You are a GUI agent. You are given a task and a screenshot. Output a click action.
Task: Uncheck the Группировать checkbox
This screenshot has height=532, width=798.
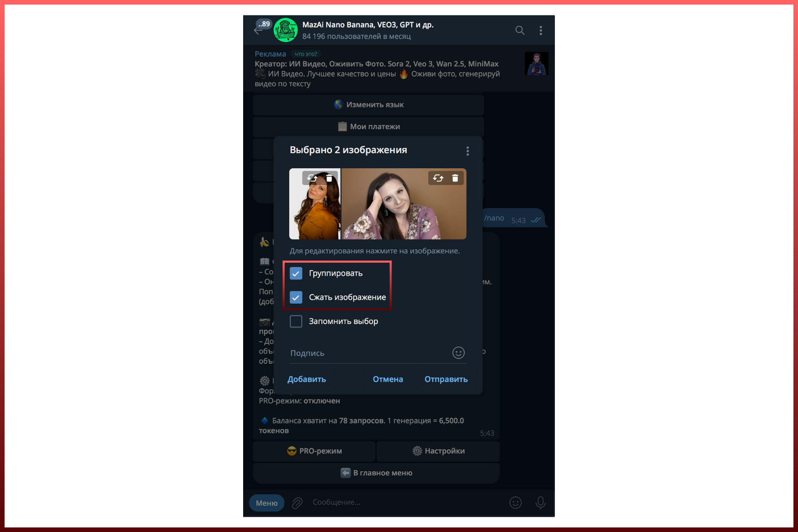[296, 273]
